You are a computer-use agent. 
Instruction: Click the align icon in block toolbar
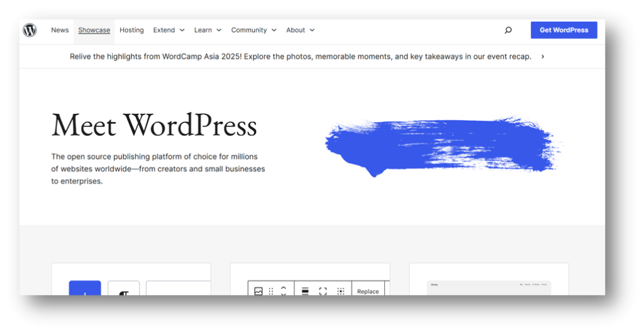[305, 291]
